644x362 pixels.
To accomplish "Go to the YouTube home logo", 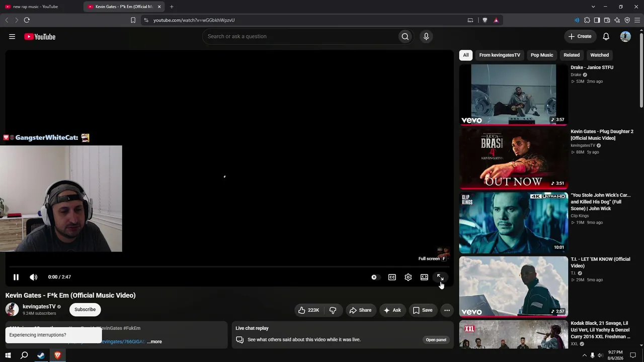I will 40,36.
